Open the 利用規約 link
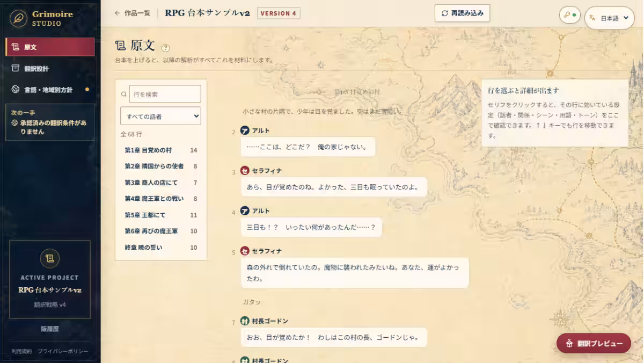Screen dimensions: 644x363 pos(21,351)
